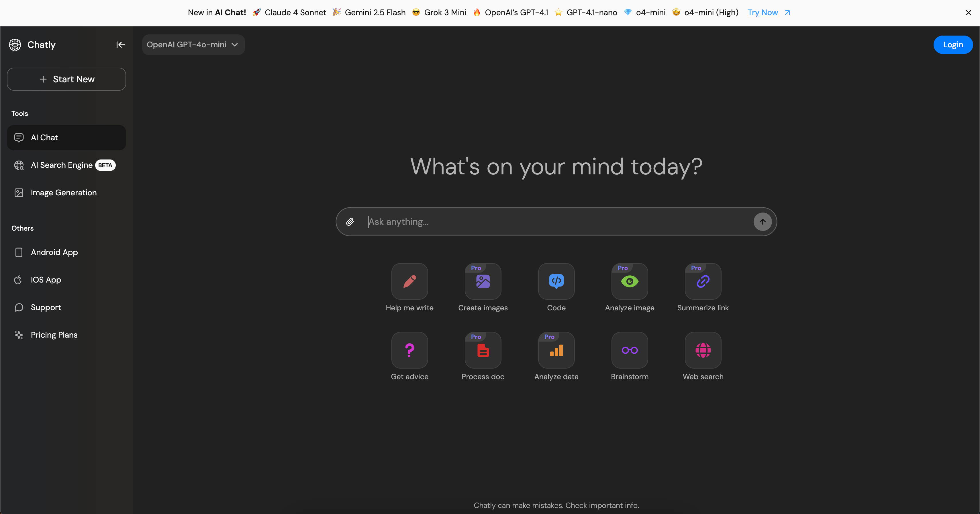Viewport: 980px width, 514px height.
Task: Open the Get advice question mark icon
Action: tap(409, 350)
